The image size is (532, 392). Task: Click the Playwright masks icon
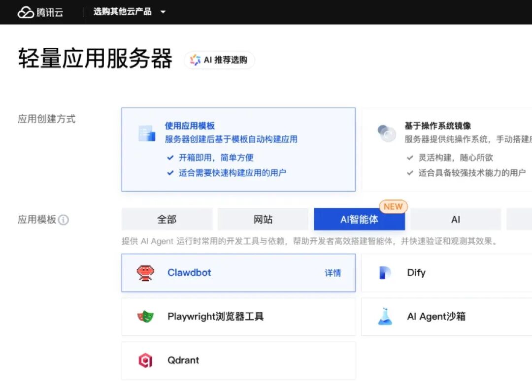coord(145,316)
